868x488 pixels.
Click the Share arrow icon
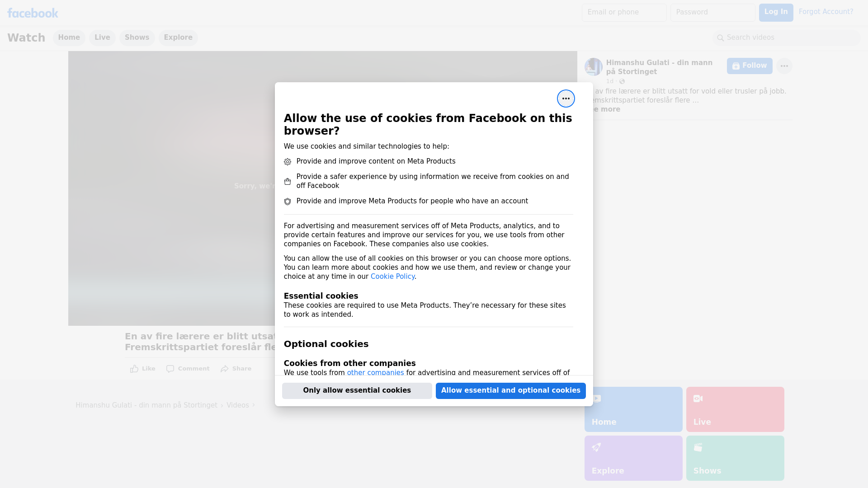pyautogui.click(x=225, y=369)
